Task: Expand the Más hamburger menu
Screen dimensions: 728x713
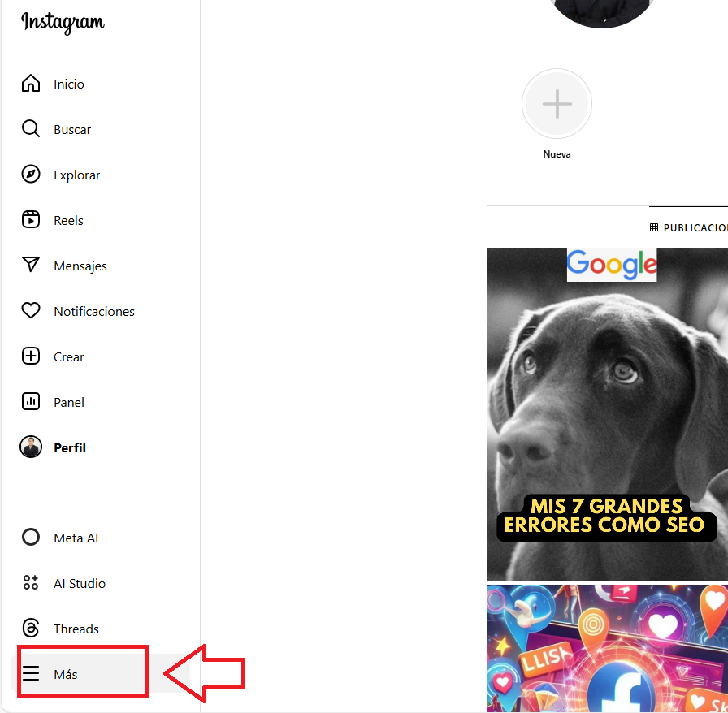Action: coord(31,673)
